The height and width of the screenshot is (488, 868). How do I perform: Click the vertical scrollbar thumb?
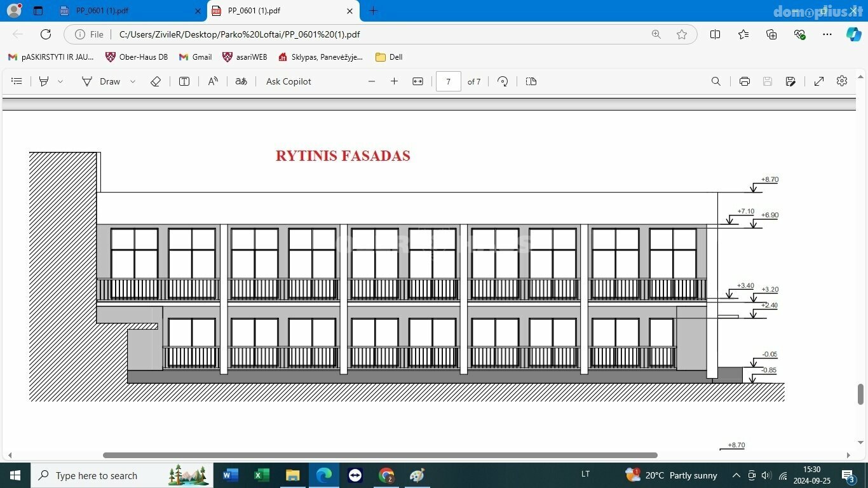click(861, 394)
